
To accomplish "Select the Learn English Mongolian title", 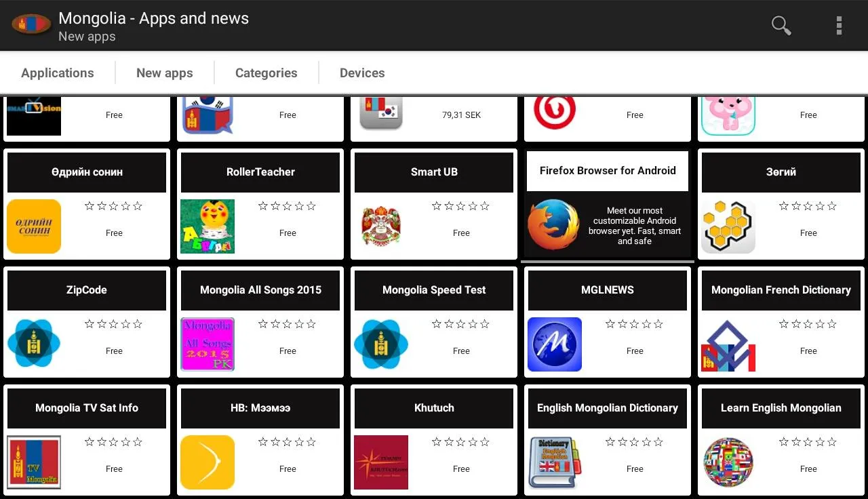I will [781, 408].
